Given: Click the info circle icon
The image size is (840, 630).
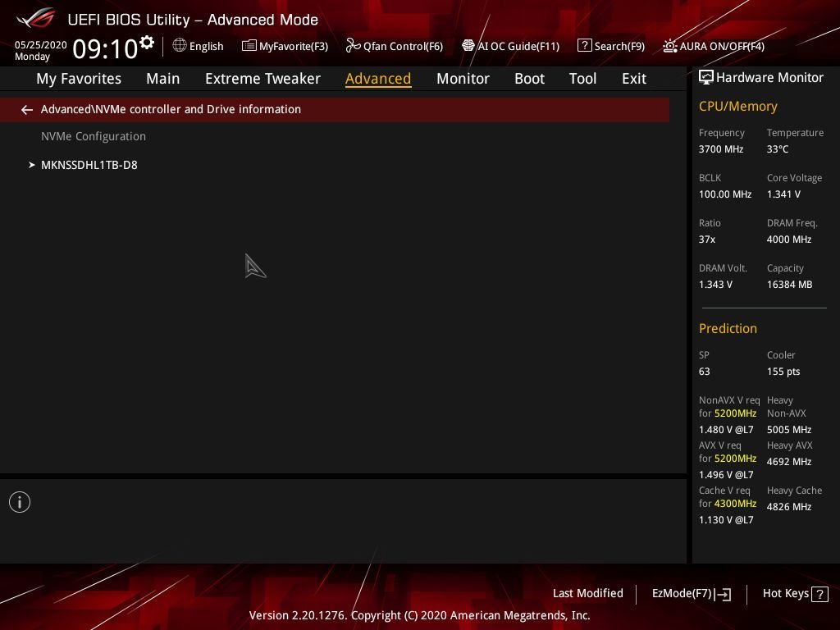Looking at the screenshot, I should 20,502.
